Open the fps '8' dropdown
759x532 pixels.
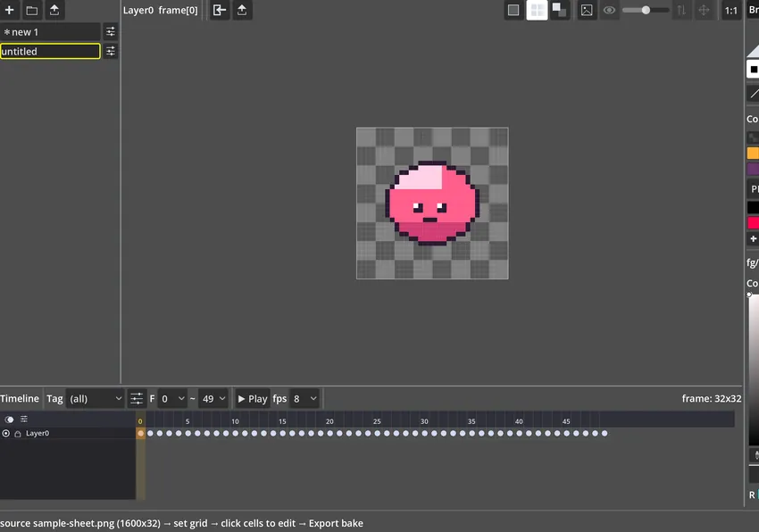(x=304, y=399)
